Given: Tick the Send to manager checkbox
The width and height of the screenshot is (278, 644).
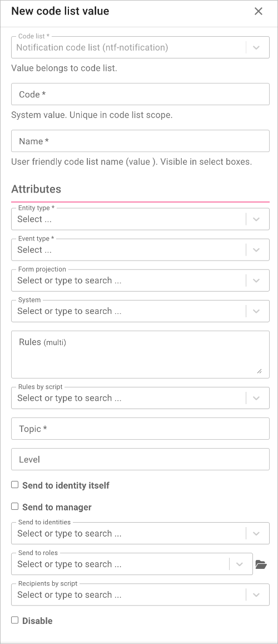Looking at the screenshot, I should [x=15, y=507].
